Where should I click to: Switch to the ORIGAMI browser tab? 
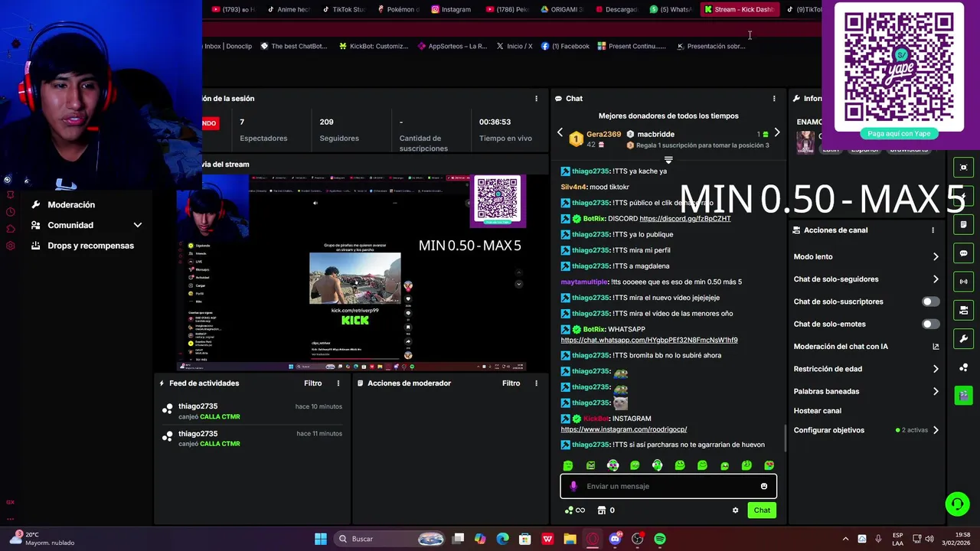tap(562, 9)
